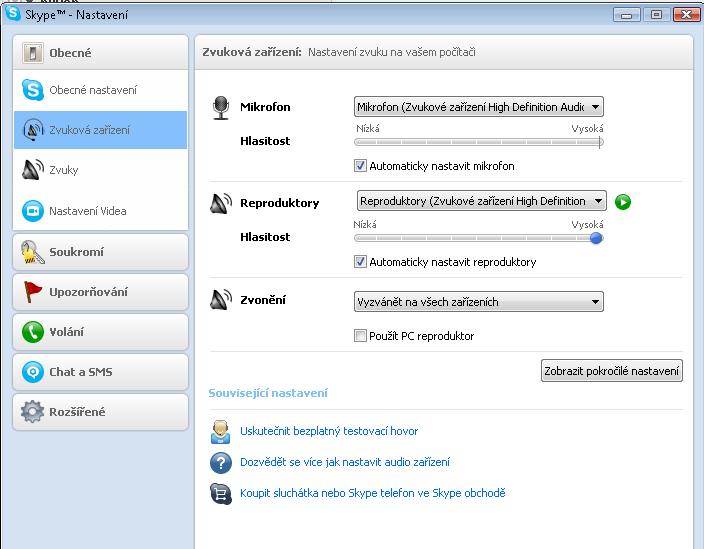Screen dimensions: 704x549
Task: Click the Nastavení Videa camera icon
Action: tap(33, 211)
